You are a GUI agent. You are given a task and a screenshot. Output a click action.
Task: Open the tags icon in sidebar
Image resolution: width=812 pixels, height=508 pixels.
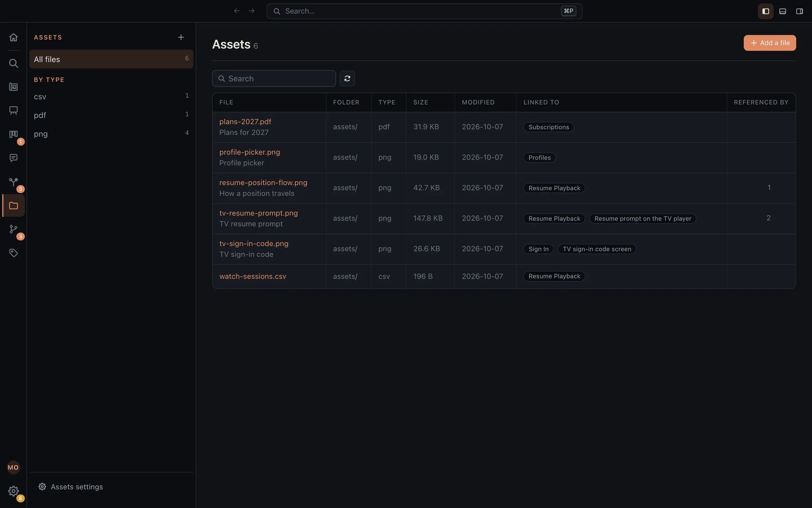pyautogui.click(x=14, y=253)
